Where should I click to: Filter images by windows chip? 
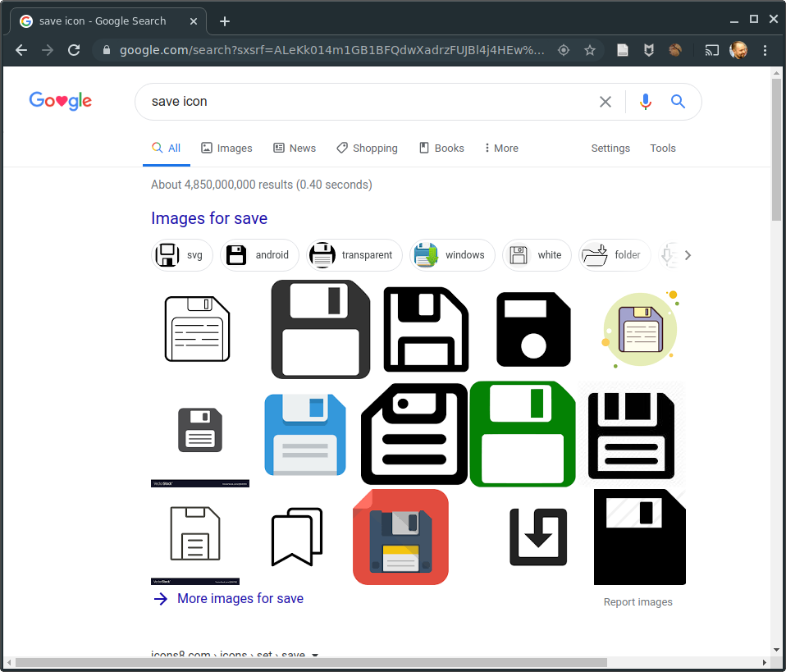pyautogui.click(x=453, y=255)
